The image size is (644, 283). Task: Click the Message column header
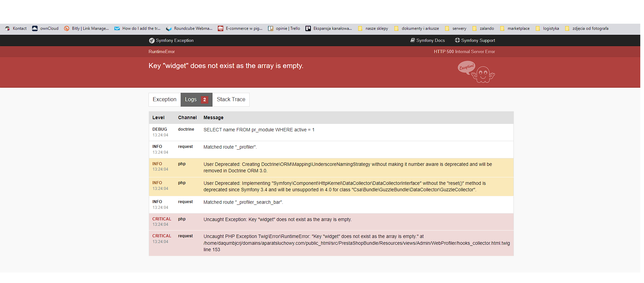coord(213,118)
